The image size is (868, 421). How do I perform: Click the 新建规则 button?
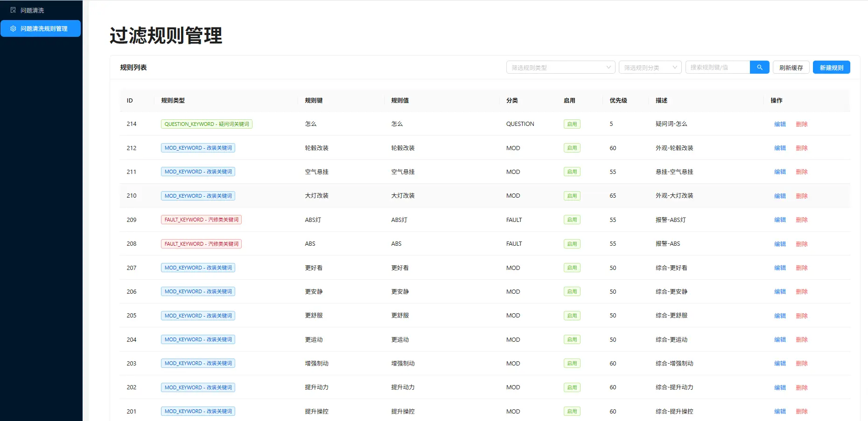831,67
